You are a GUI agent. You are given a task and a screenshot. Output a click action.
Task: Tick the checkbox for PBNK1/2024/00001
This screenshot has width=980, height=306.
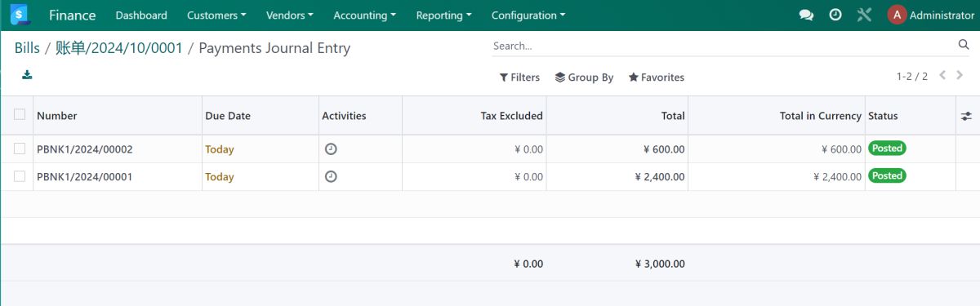pos(20,176)
